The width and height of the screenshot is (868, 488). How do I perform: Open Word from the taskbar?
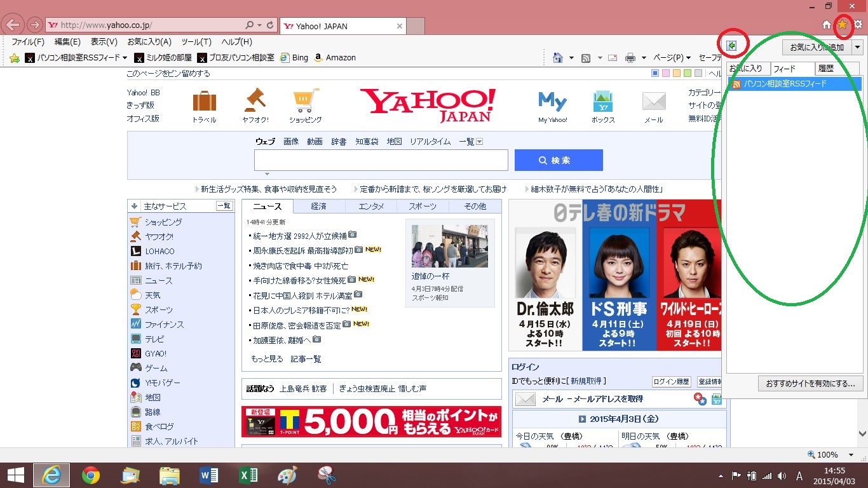pos(208,475)
